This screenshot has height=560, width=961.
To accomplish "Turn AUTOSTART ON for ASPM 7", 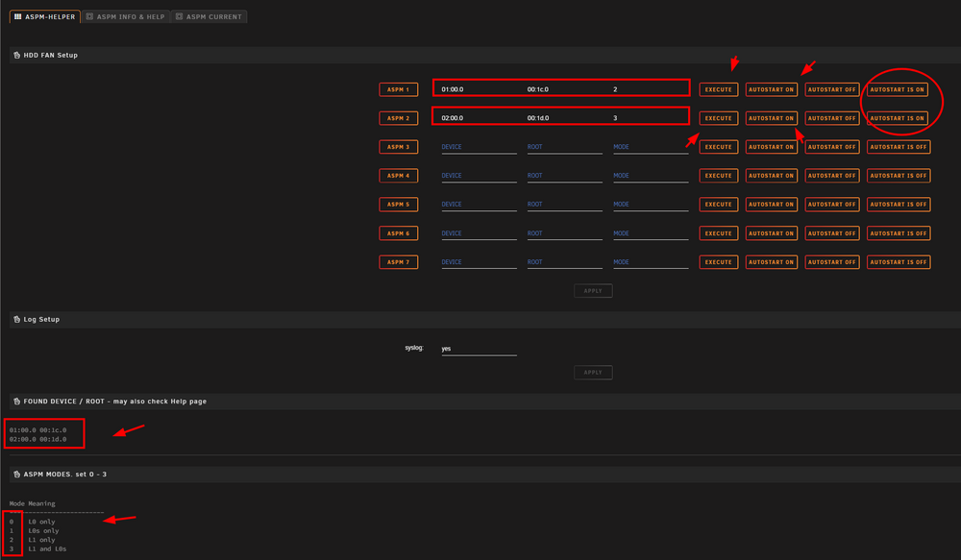I will point(771,262).
